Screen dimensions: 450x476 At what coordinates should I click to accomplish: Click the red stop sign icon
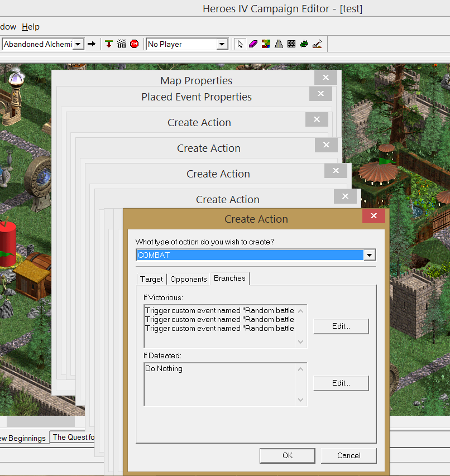click(x=134, y=44)
